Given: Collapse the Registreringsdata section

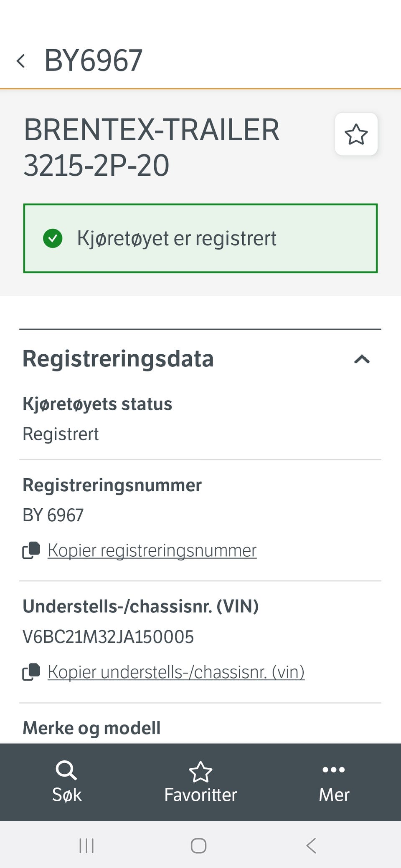Looking at the screenshot, I should 362,359.
